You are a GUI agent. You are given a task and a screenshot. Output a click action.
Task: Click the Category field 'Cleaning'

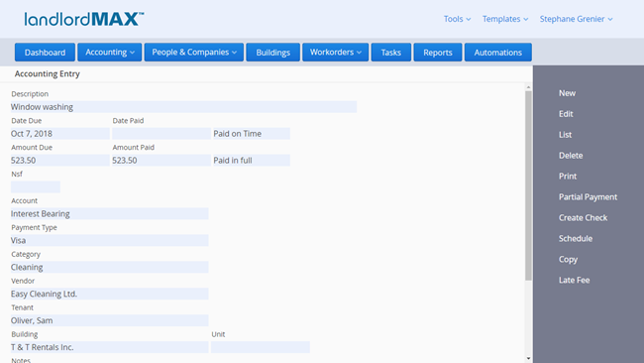coord(110,267)
